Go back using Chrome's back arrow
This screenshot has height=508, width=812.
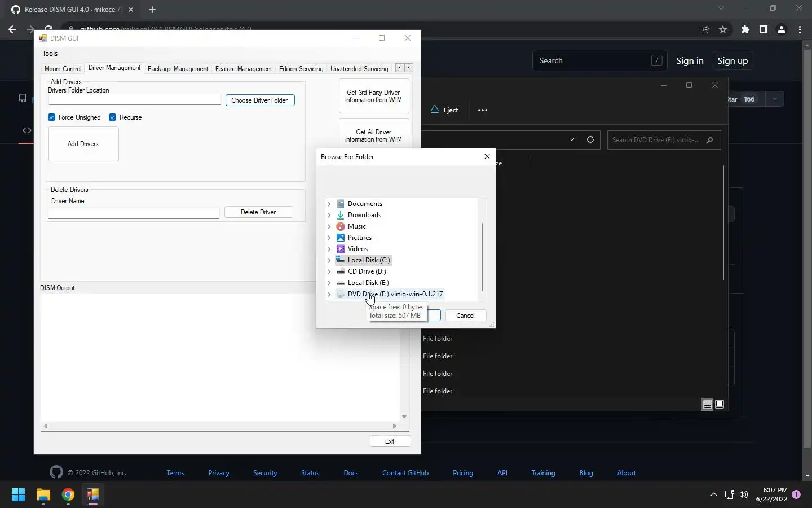pyautogui.click(x=12, y=29)
